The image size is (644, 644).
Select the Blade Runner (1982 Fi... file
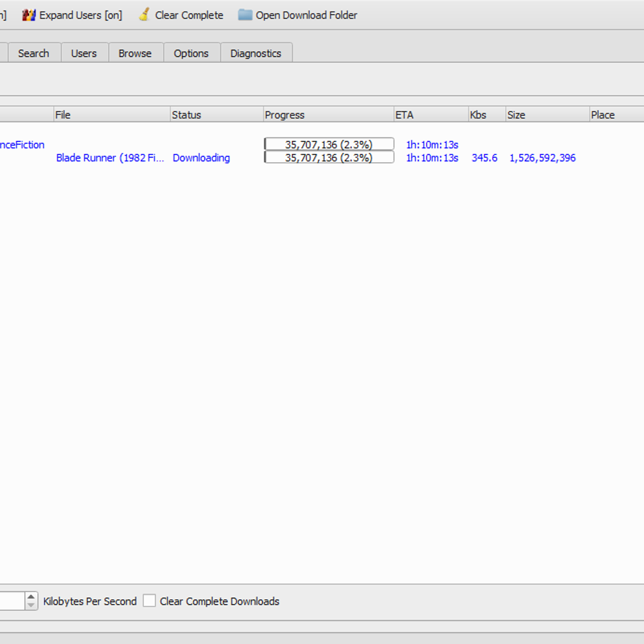[x=110, y=158]
